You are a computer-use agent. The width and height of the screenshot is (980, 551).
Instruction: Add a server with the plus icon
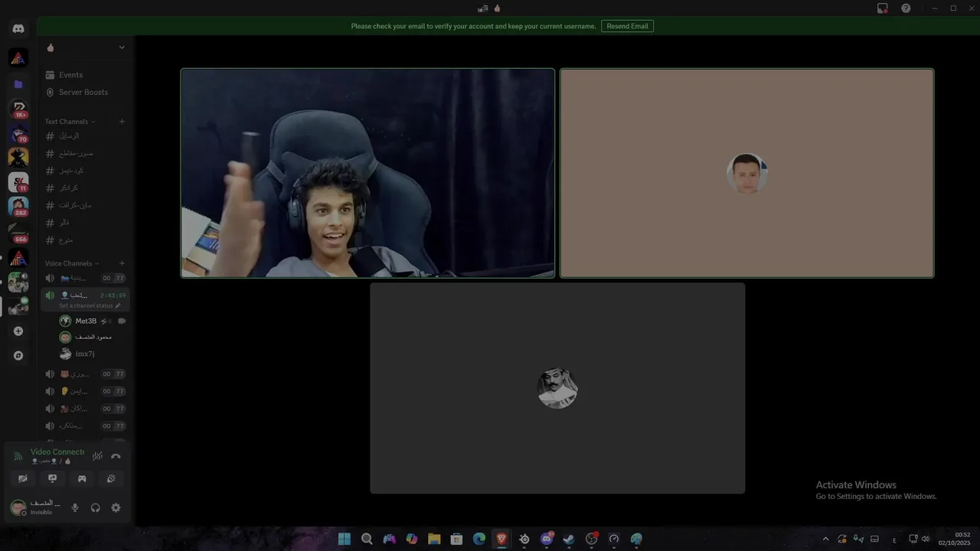tap(18, 331)
